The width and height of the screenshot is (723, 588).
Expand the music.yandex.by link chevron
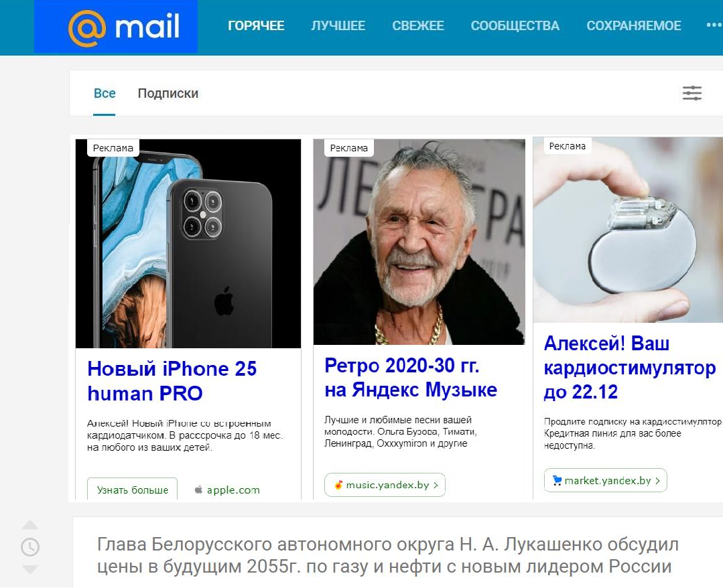pyautogui.click(x=436, y=486)
